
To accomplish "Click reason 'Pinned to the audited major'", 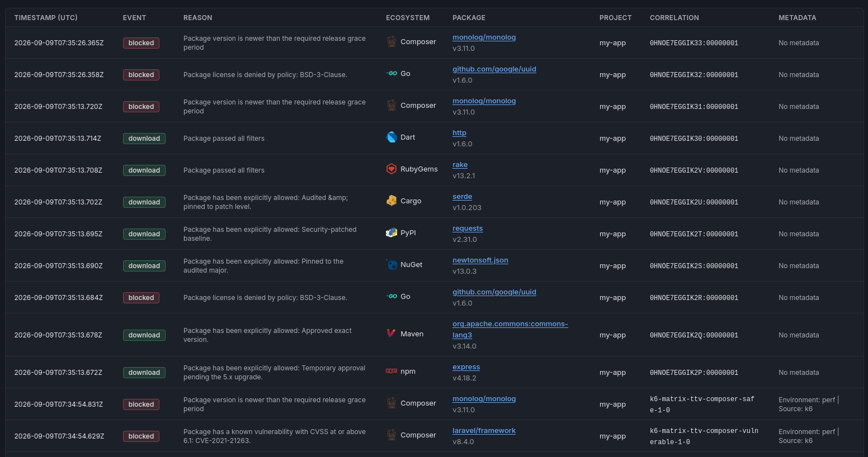I will [x=263, y=266].
